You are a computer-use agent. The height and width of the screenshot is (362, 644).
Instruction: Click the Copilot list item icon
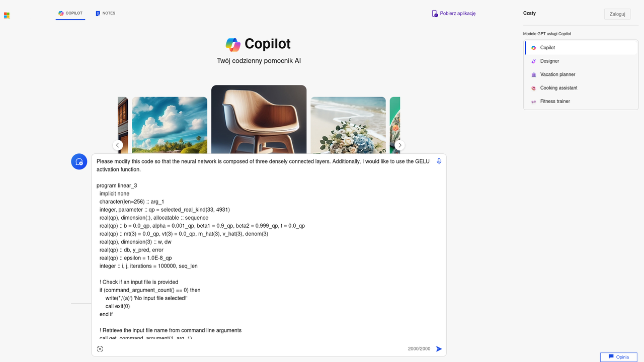tap(534, 48)
